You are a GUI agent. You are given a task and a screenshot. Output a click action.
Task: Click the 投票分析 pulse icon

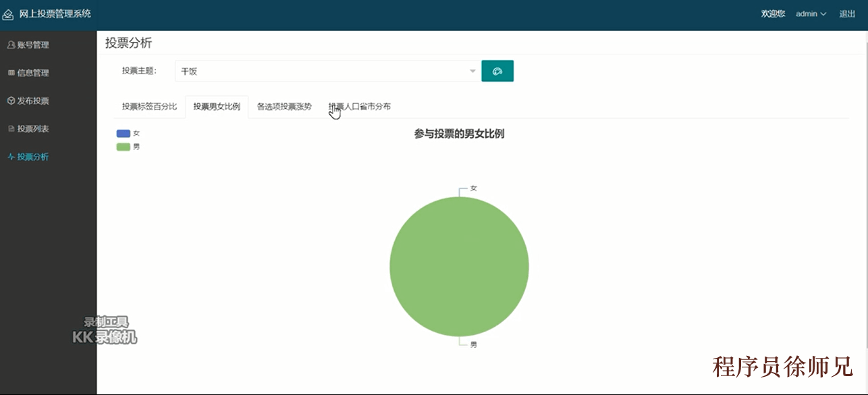coord(11,157)
